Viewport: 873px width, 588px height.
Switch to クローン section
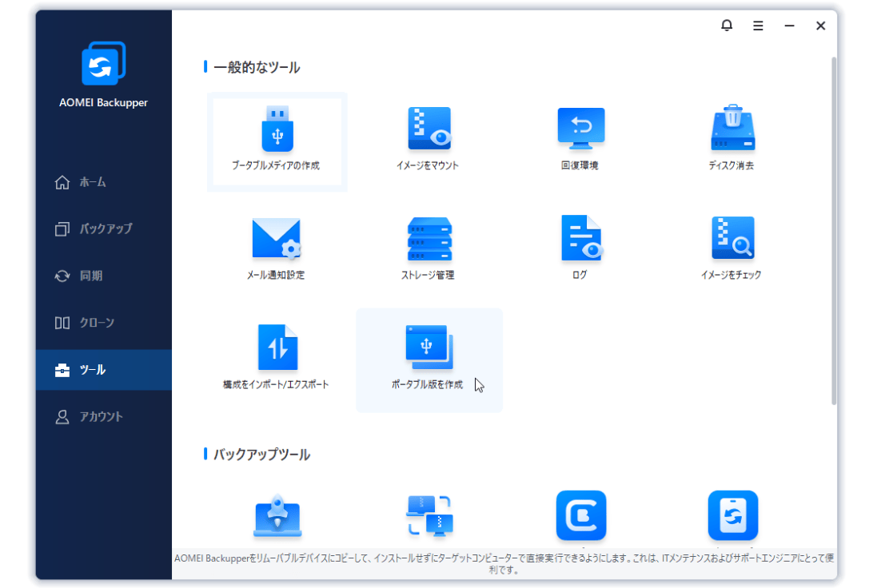[104, 323]
